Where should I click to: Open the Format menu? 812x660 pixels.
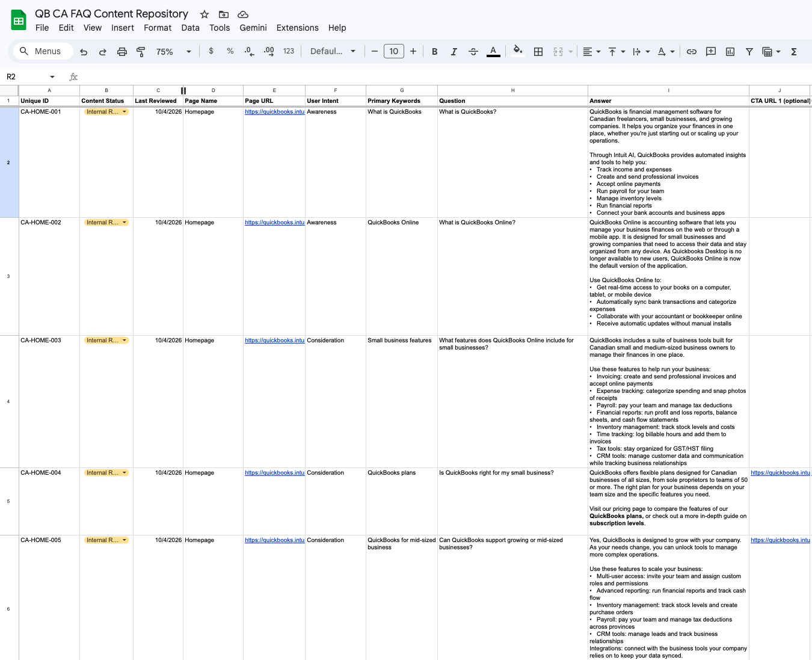pos(158,28)
